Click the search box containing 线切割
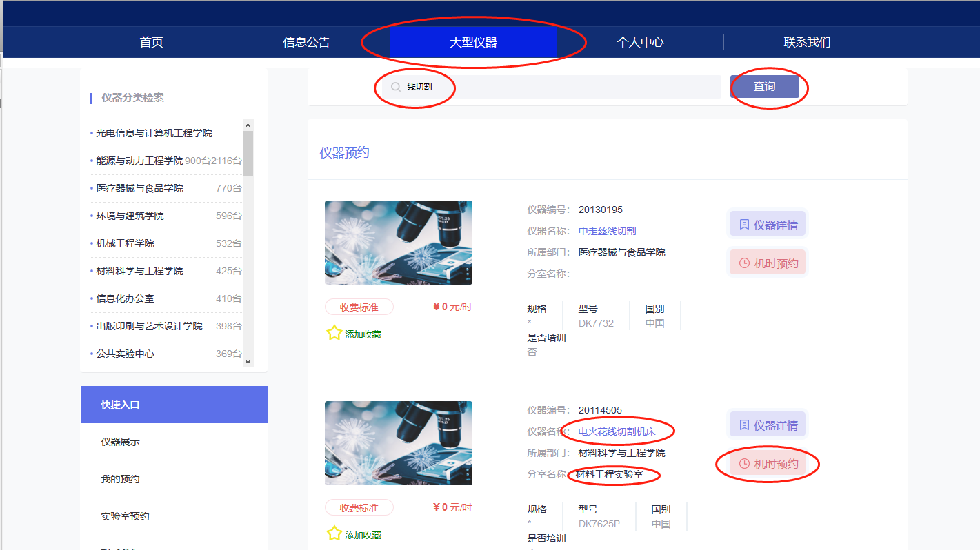Viewport: 980px width, 550px height. 552,87
